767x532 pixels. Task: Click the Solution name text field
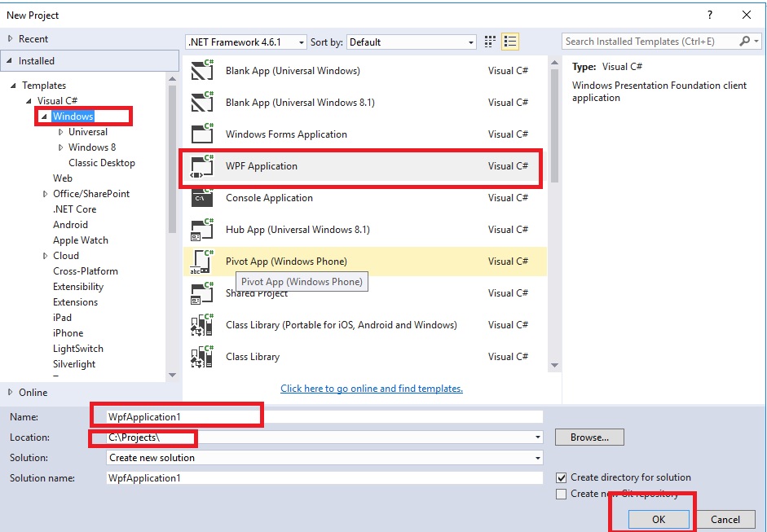coord(324,477)
